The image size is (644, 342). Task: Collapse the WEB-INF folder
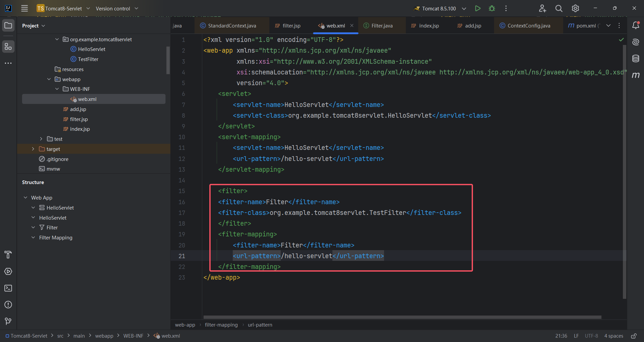pyautogui.click(x=57, y=89)
